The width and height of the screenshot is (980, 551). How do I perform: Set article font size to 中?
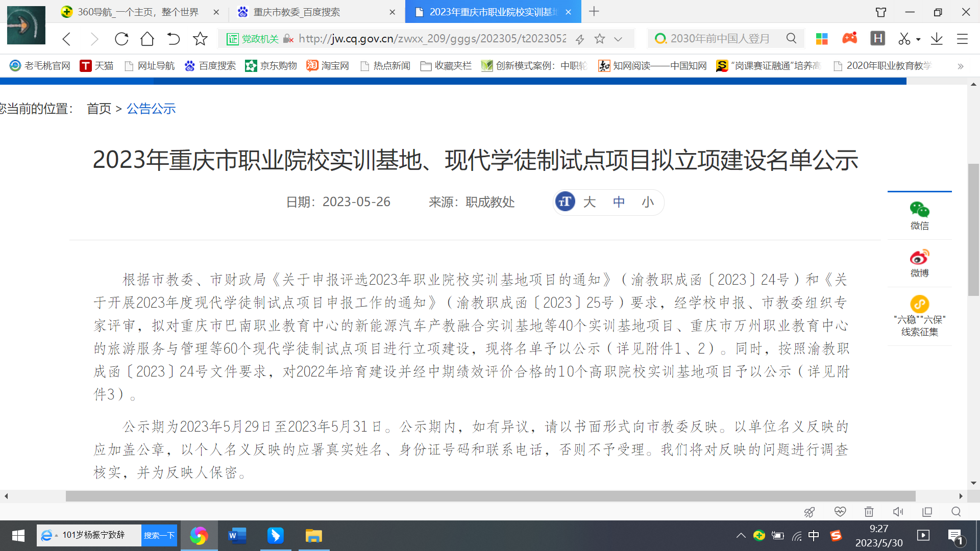(x=619, y=202)
